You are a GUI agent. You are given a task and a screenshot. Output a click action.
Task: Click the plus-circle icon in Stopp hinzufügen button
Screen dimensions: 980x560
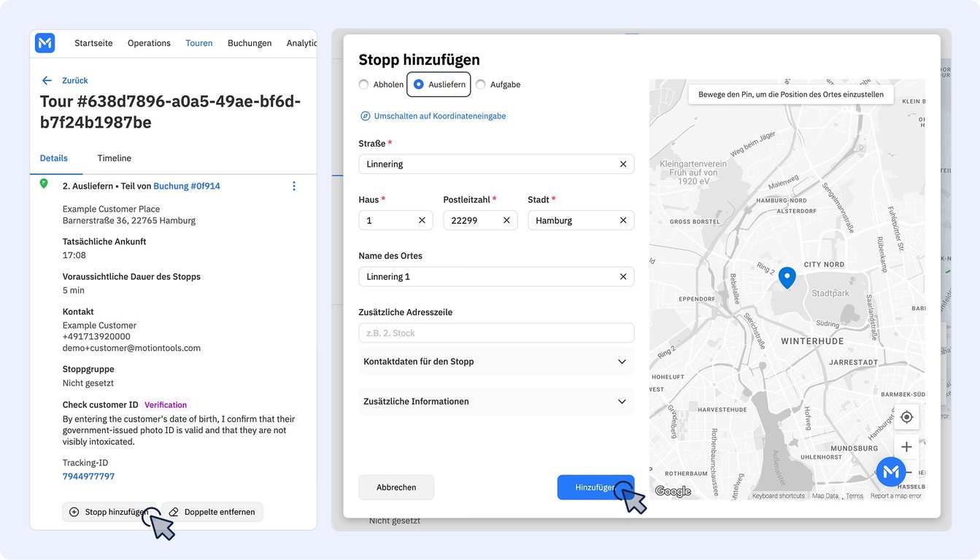[74, 512]
